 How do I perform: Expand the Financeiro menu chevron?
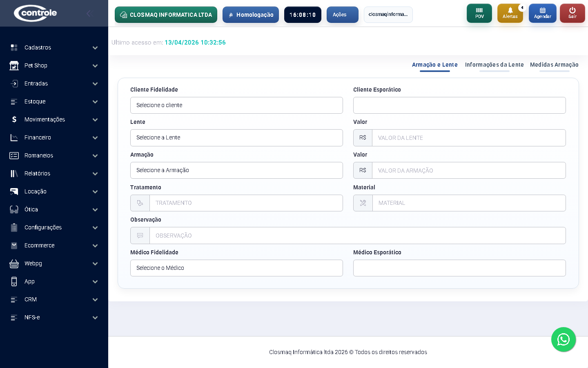click(95, 138)
